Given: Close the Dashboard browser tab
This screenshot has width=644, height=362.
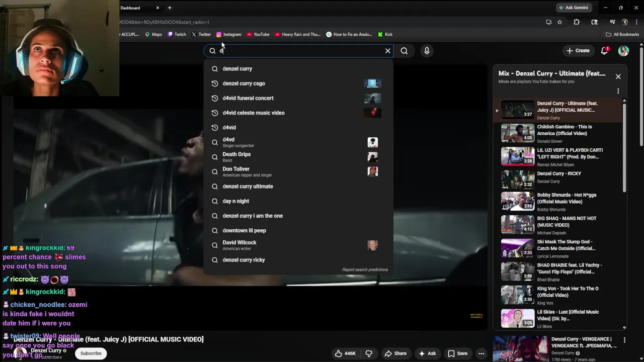Looking at the screenshot, I should point(157,8).
